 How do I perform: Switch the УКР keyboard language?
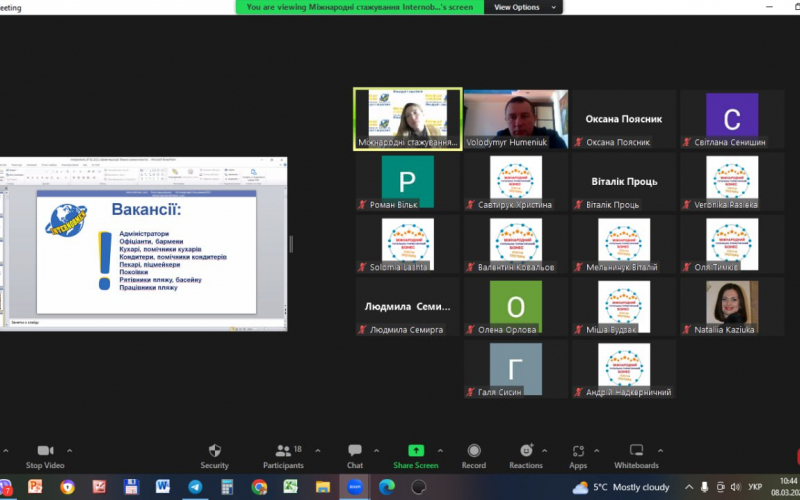click(755, 487)
